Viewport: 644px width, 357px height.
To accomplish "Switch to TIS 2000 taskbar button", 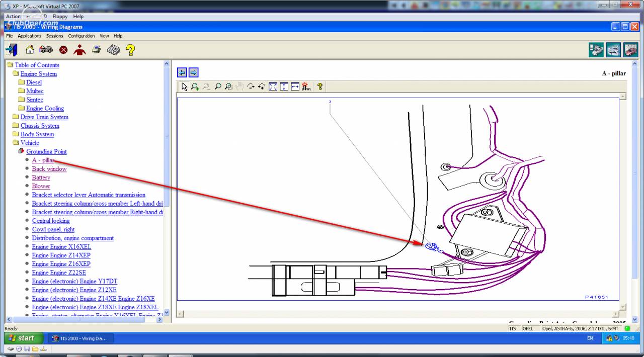I will tap(80, 338).
